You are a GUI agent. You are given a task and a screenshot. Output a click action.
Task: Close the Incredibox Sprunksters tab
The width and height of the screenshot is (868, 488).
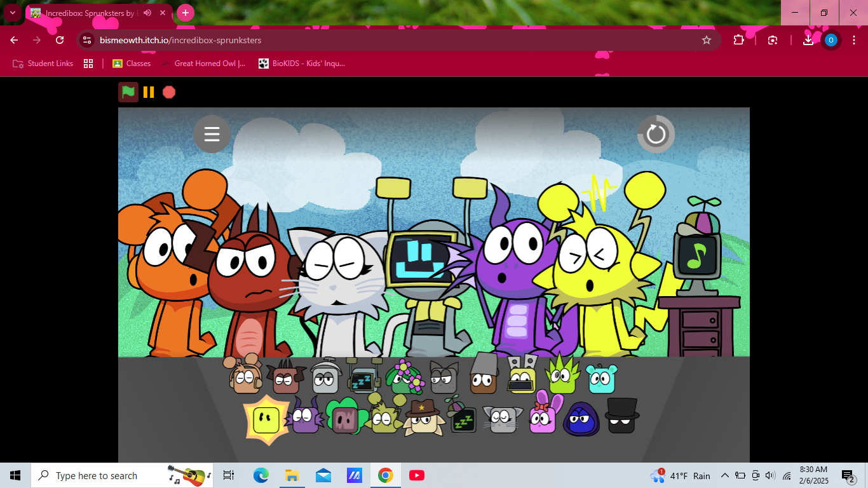[x=163, y=13]
